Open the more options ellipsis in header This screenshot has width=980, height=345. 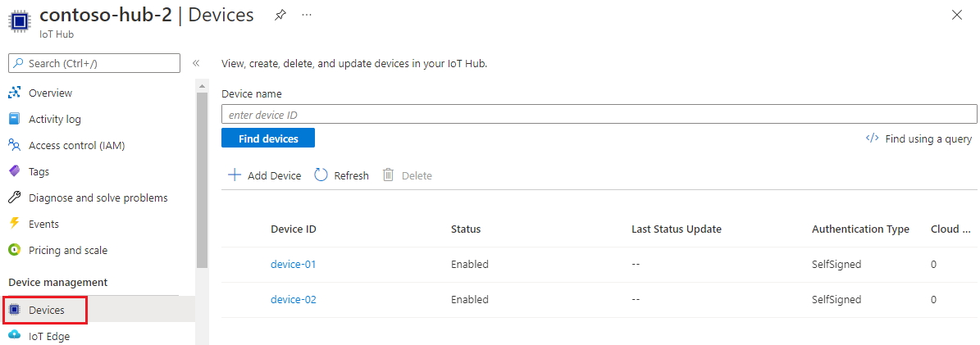[307, 15]
